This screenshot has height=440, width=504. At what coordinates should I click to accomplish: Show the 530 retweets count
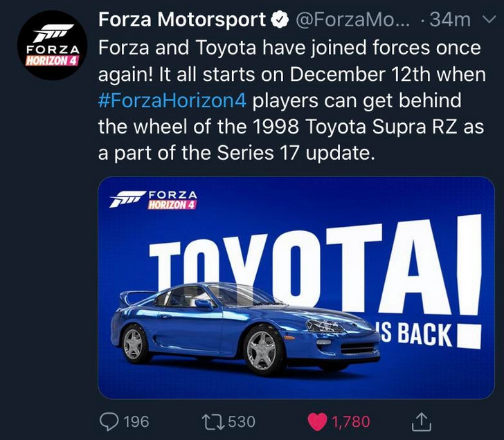tap(242, 421)
